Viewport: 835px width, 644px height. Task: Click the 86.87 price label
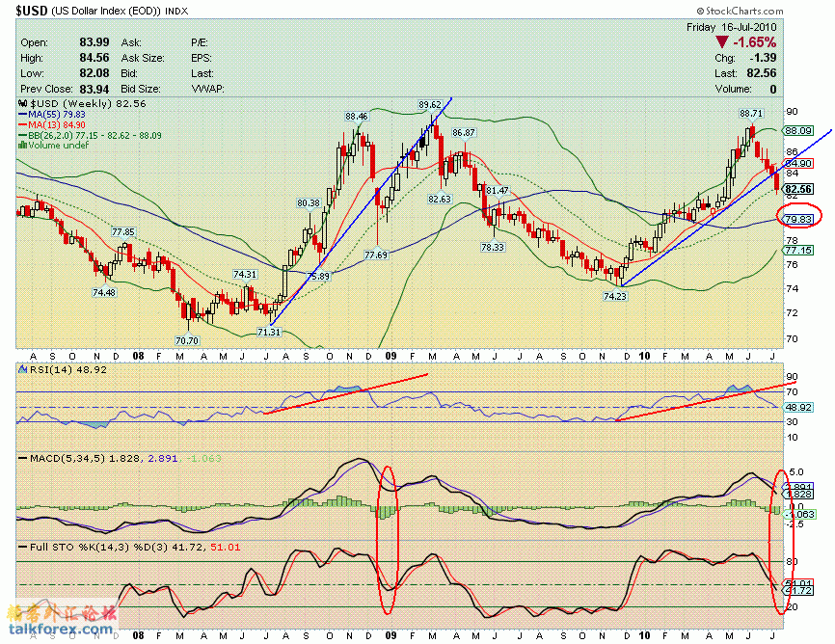point(464,132)
